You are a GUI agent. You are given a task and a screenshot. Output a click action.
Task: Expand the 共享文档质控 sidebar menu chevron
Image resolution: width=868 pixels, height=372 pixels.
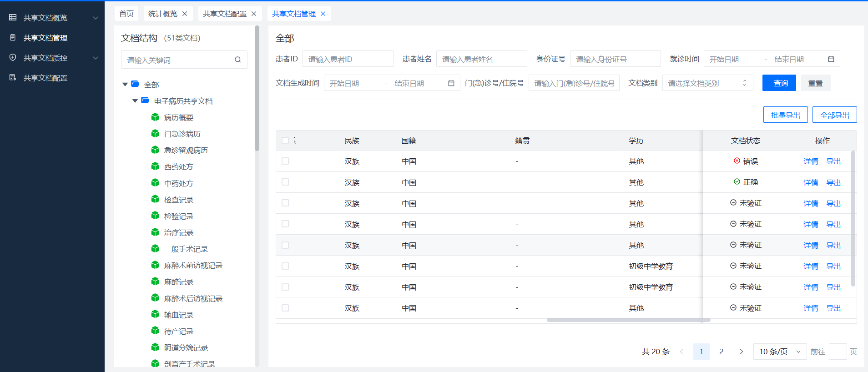pyautogui.click(x=96, y=58)
